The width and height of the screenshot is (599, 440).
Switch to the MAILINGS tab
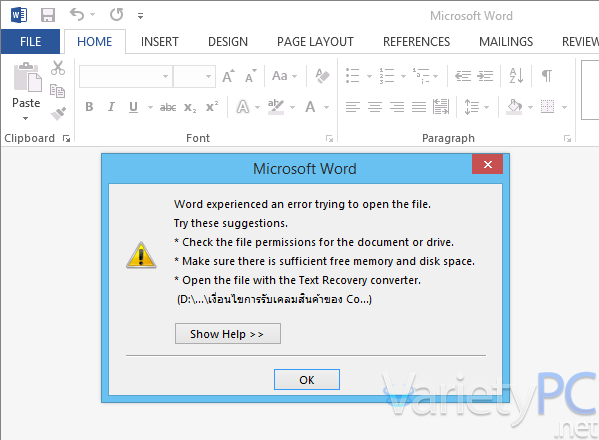(506, 42)
